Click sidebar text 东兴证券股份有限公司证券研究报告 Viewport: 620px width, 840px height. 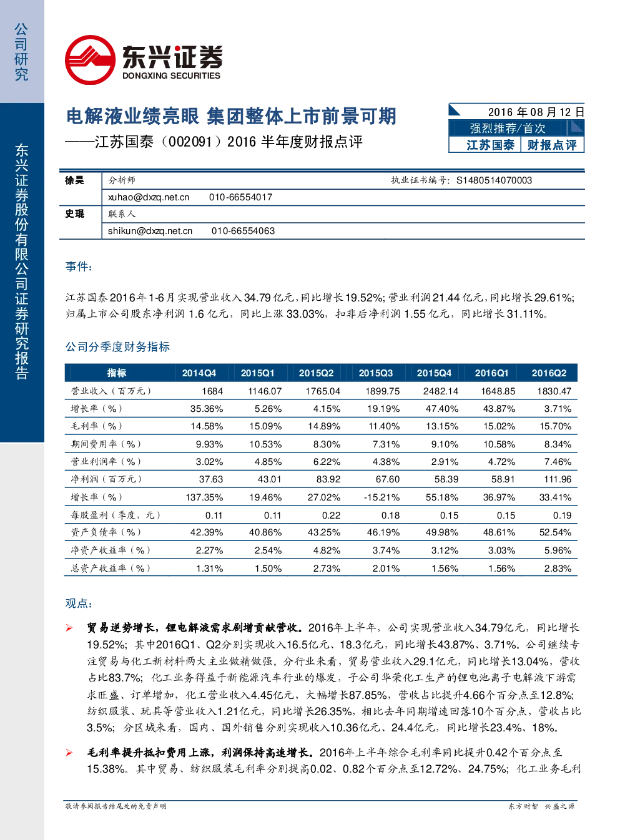click(21, 262)
